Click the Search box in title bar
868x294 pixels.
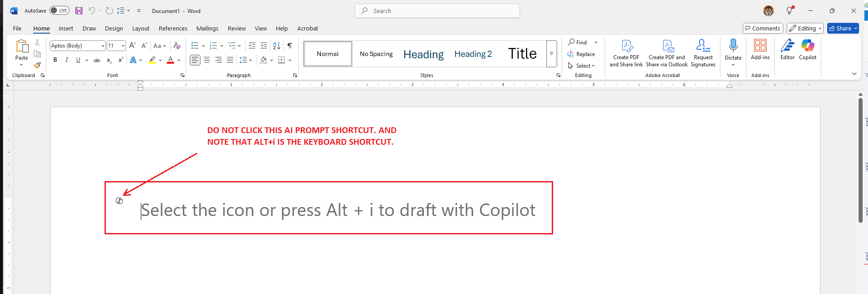point(437,11)
